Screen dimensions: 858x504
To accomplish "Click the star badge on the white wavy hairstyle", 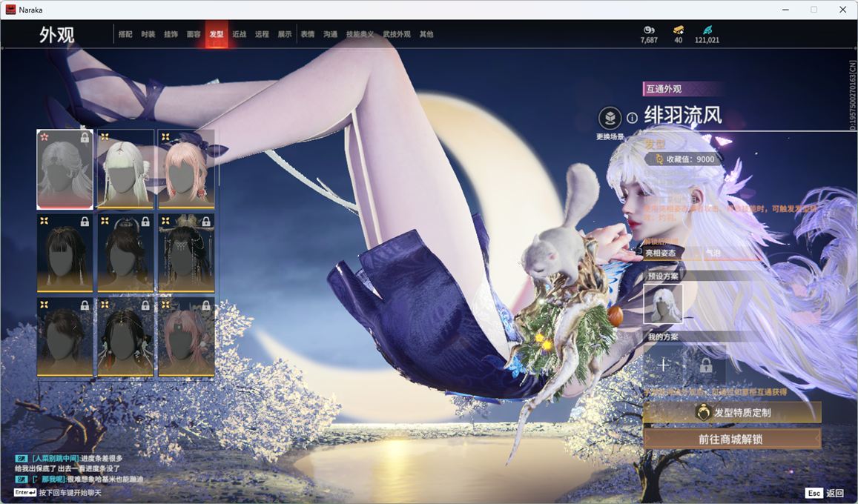I will (x=44, y=136).
